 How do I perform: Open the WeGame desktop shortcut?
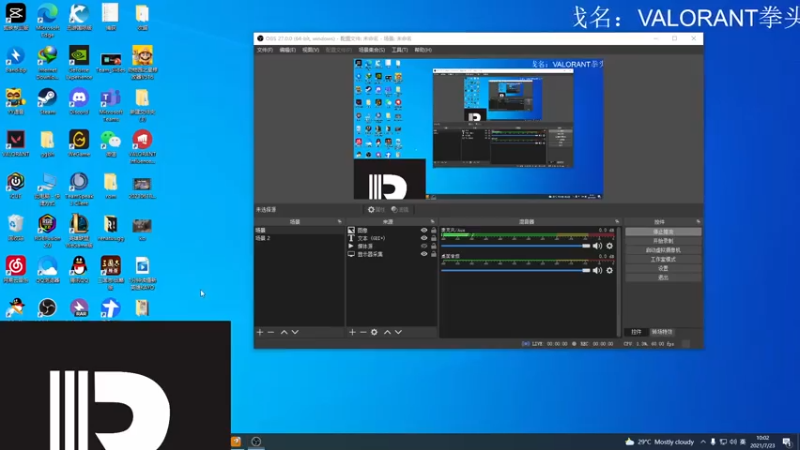pos(79,143)
